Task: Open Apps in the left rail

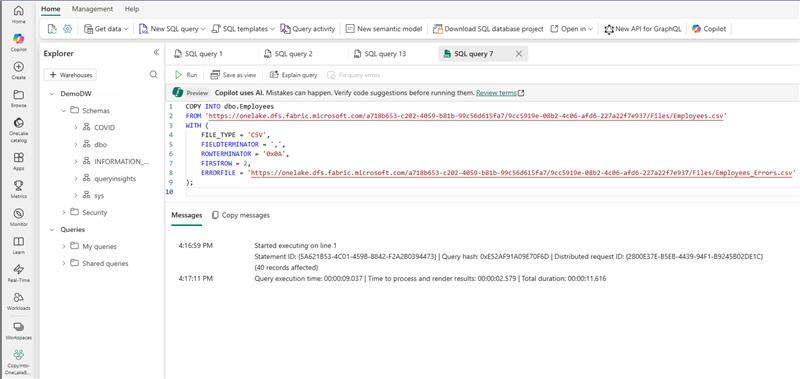Action: pyautogui.click(x=18, y=161)
